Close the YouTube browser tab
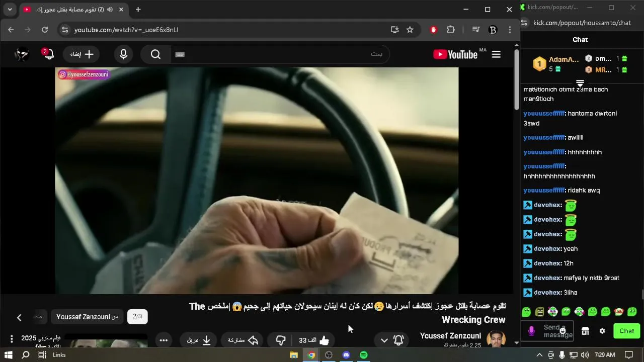Screen dimensions: 644x362 121,10
